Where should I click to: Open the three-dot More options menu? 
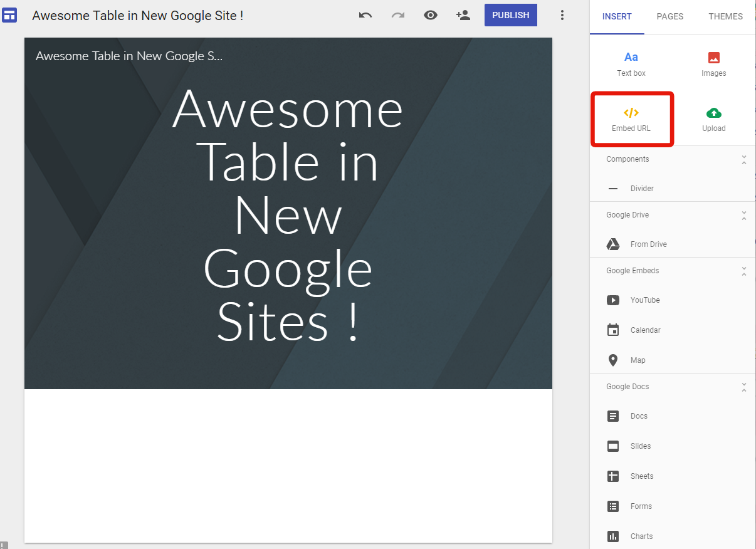click(562, 15)
